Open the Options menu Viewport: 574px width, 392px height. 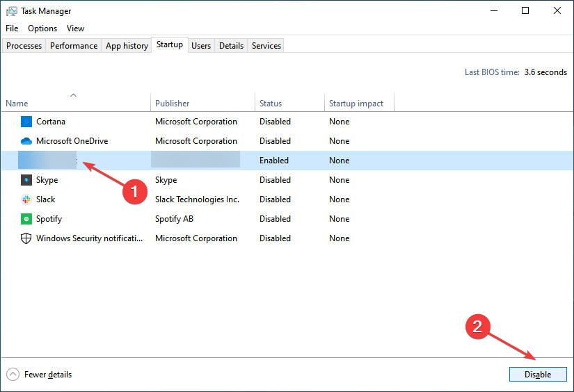click(x=42, y=28)
